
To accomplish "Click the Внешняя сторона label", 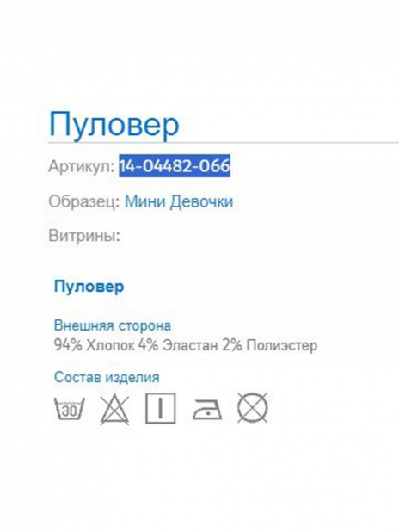I will pyautogui.click(x=113, y=325).
